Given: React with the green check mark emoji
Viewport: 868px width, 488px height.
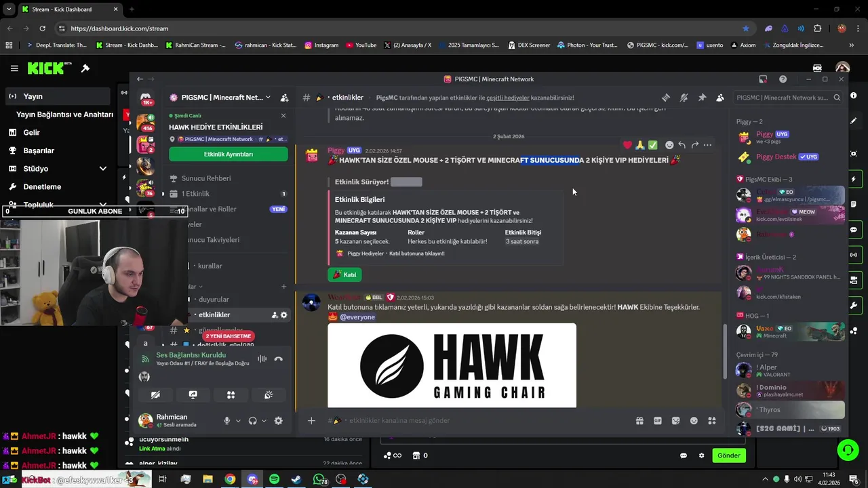Looking at the screenshot, I should [x=652, y=145].
